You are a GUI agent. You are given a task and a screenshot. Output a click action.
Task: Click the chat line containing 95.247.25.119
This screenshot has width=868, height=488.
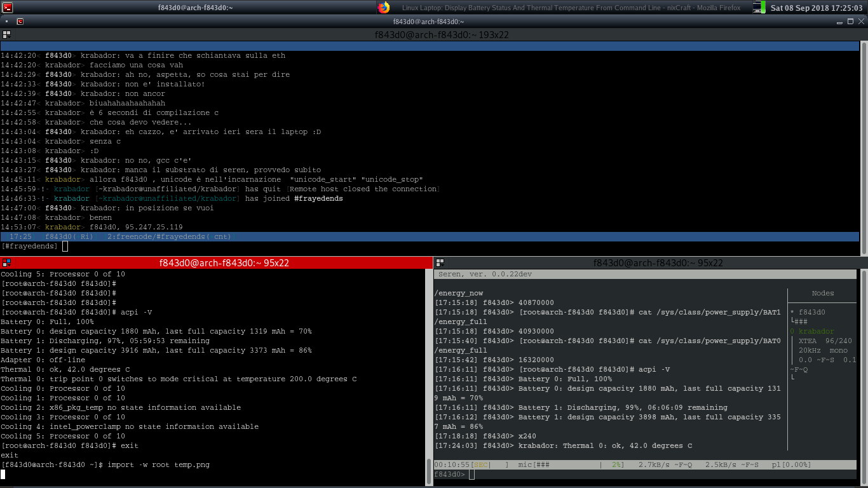pyautogui.click(x=92, y=227)
